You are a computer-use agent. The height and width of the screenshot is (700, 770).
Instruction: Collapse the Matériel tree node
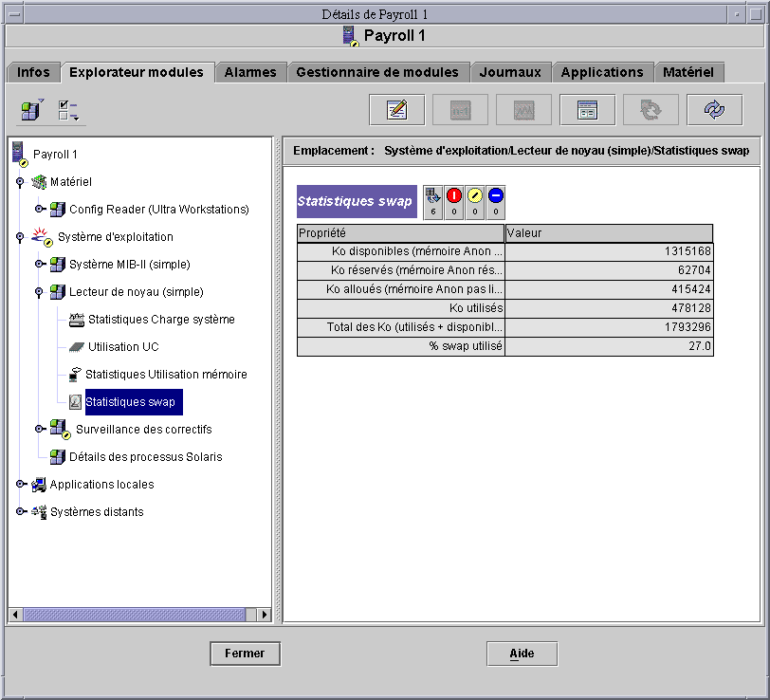point(20,182)
